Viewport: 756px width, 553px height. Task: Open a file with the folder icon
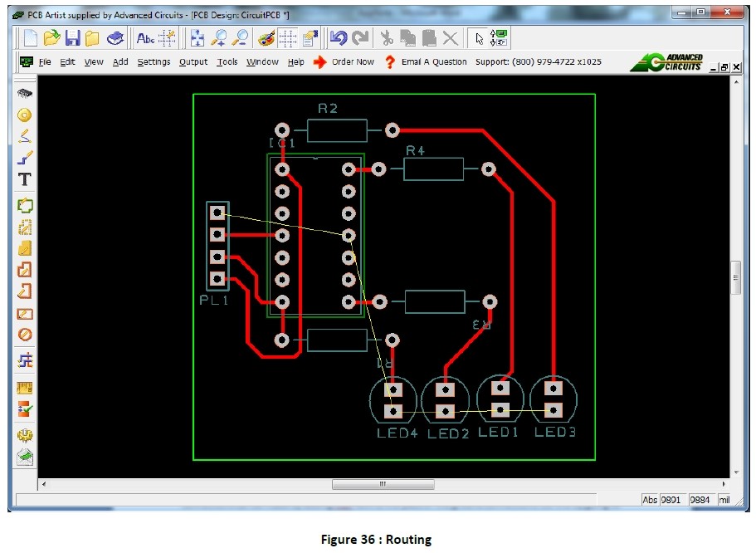(51, 37)
